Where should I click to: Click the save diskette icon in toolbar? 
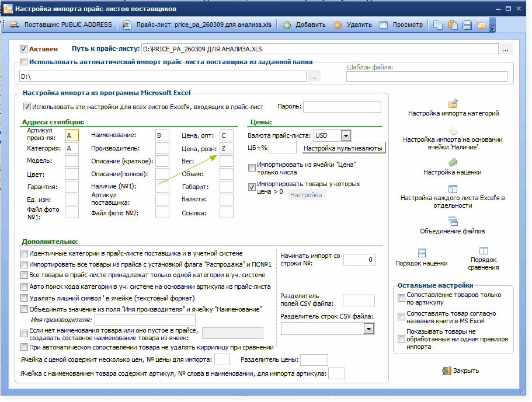click(467, 25)
